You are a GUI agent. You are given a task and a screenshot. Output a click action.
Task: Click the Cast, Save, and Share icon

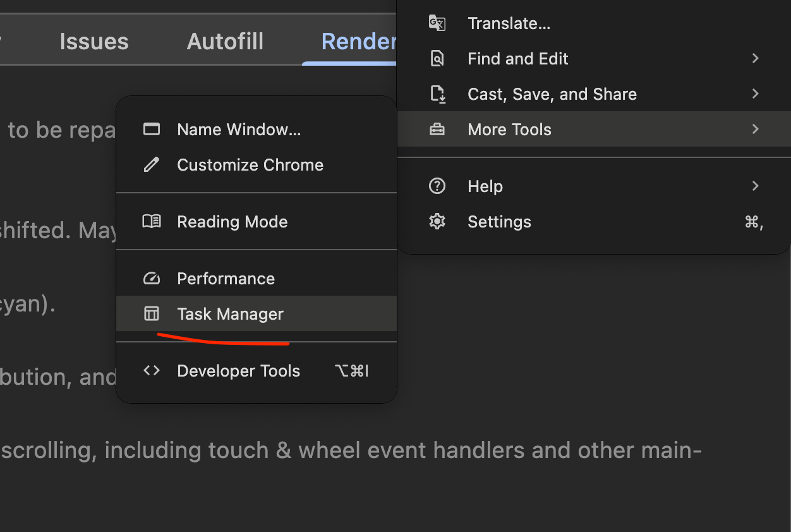(438, 94)
